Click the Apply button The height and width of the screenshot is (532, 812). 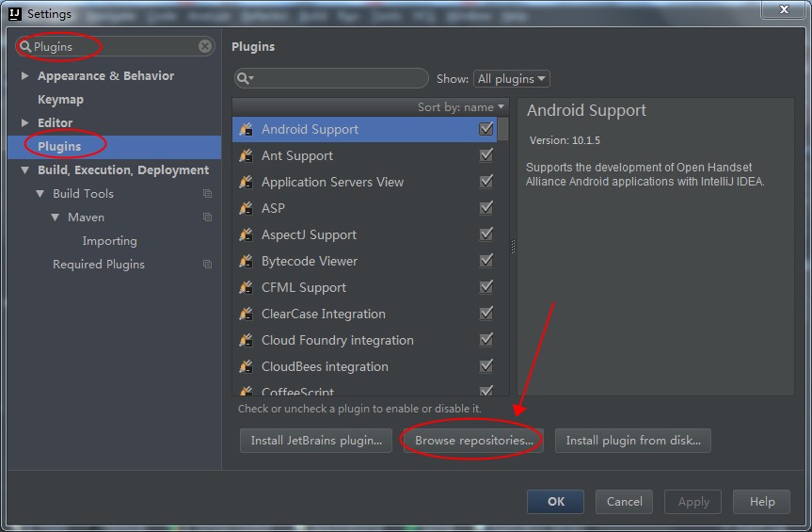click(693, 502)
